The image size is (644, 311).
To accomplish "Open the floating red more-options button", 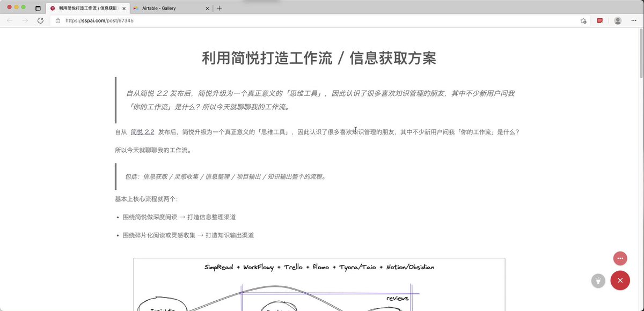I will 620,258.
